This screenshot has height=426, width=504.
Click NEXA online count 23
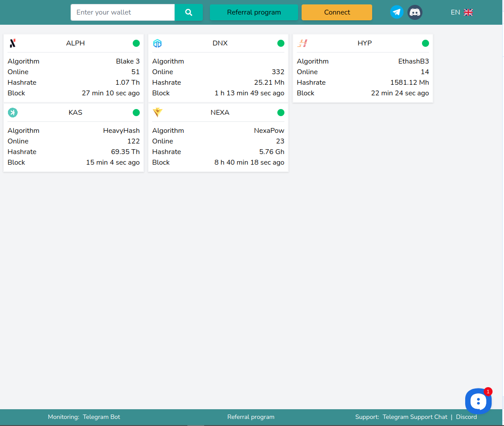(x=280, y=141)
